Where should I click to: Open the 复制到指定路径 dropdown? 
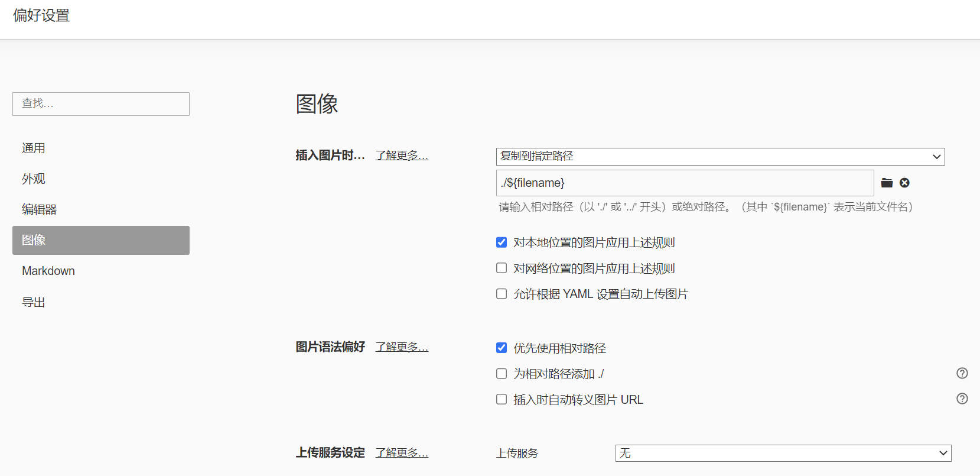click(x=720, y=156)
